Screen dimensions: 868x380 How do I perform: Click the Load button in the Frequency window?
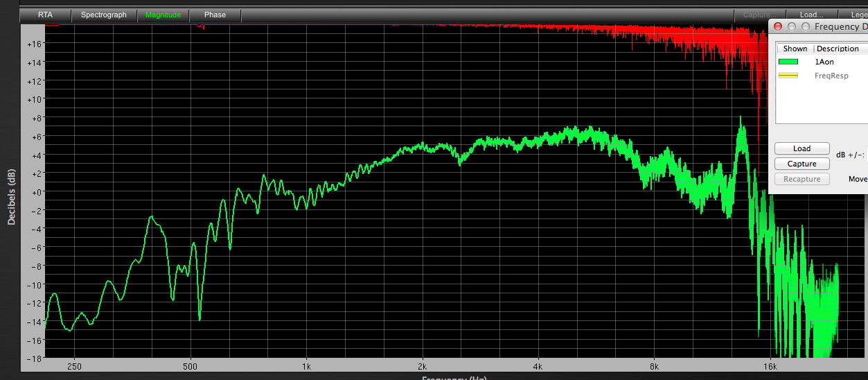tap(801, 148)
